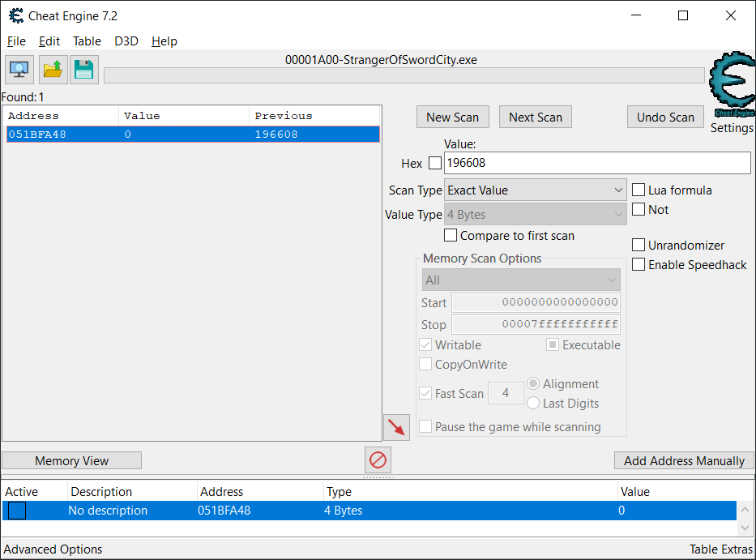The width and height of the screenshot is (756, 560).
Task: Enable Speedhack checkbox
Action: click(x=639, y=264)
